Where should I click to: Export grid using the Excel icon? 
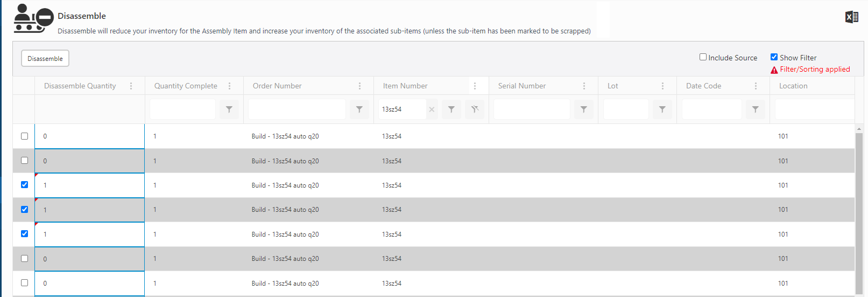tap(851, 17)
